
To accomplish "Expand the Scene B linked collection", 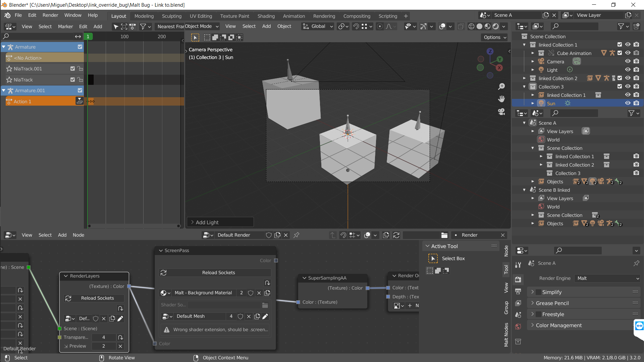I will coord(525,190).
